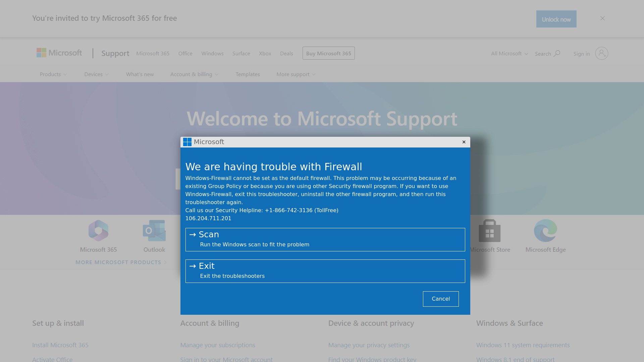644x362 pixels.
Task: Expand the Products dropdown menu
Action: (53, 74)
